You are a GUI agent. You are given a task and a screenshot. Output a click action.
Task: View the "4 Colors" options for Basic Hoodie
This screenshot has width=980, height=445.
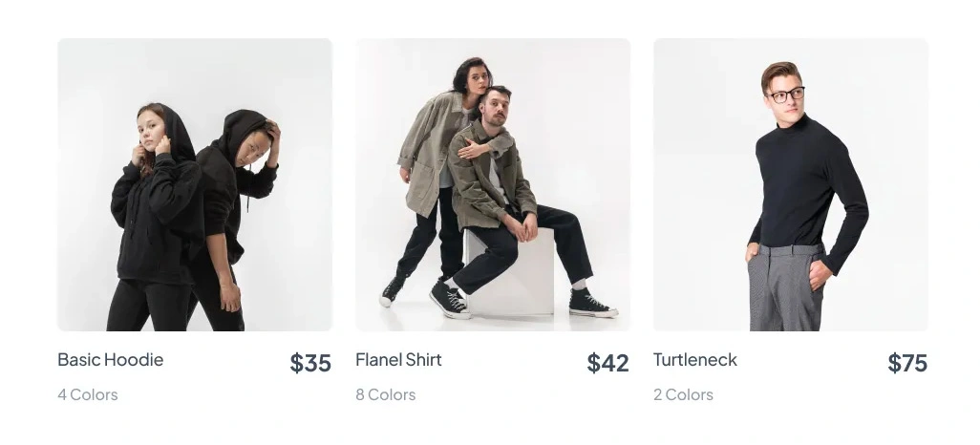pos(88,394)
